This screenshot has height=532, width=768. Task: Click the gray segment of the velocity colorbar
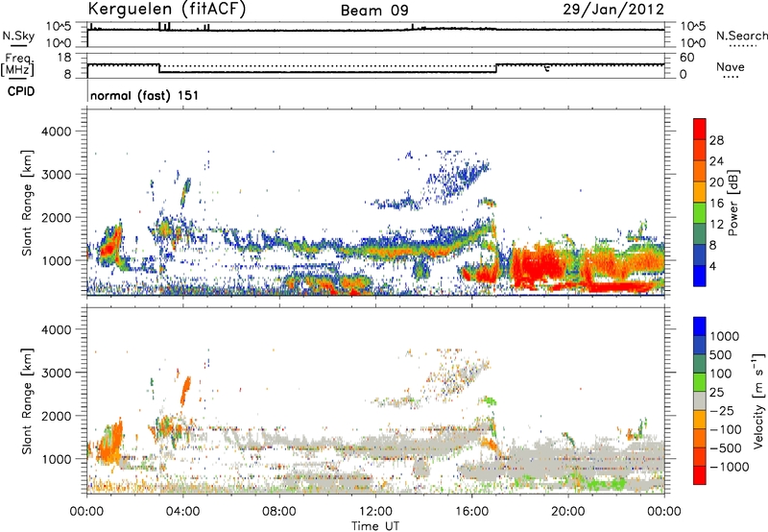(x=700, y=400)
